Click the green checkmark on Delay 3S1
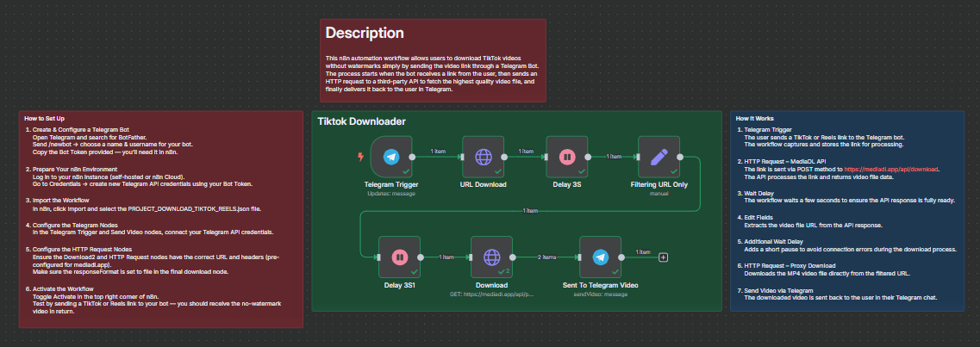Image resolution: width=980 pixels, height=347 pixels. pos(415,271)
